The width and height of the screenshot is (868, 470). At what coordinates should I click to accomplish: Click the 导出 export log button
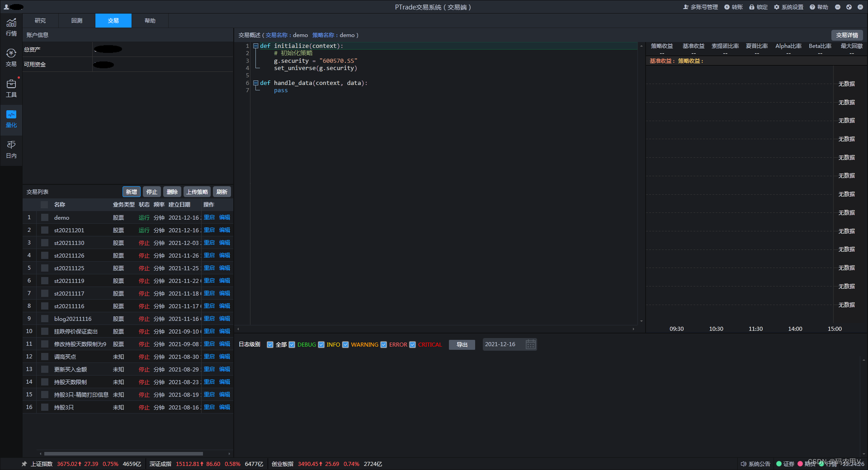coord(462,344)
